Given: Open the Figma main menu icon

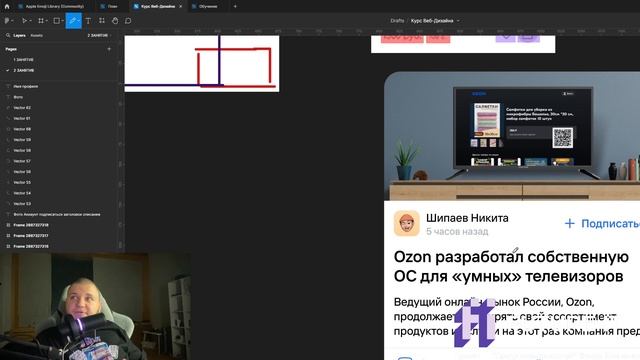Looking at the screenshot, I should [x=7, y=20].
